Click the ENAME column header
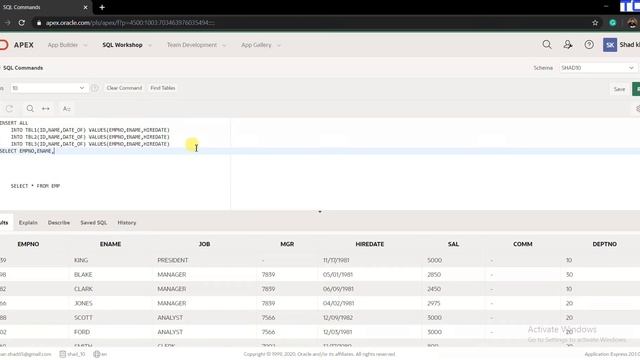The image size is (640, 360). click(x=110, y=244)
